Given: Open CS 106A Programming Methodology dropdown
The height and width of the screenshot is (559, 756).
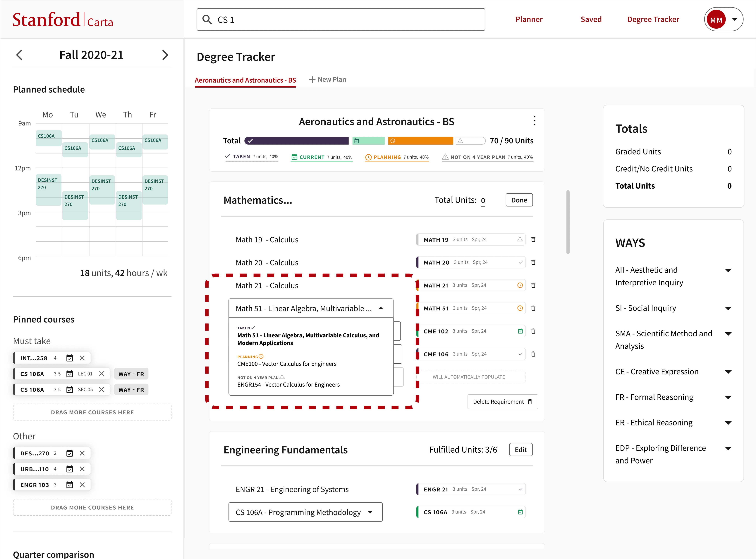Looking at the screenshot, I should (370, 512).
